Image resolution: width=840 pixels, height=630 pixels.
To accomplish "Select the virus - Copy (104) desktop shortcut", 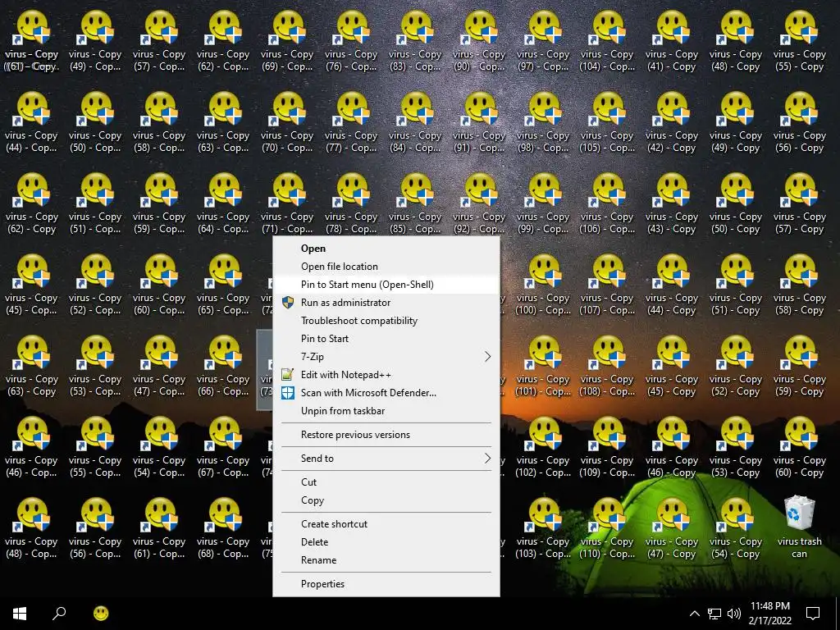I will [x=607, y=42].
